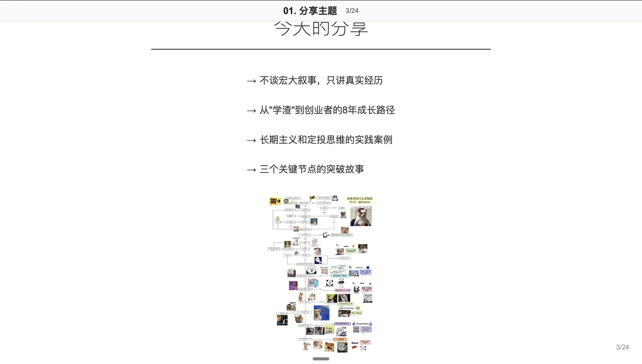
Task: Click the orange 一块板砖 label
Action: pos(340,339)
